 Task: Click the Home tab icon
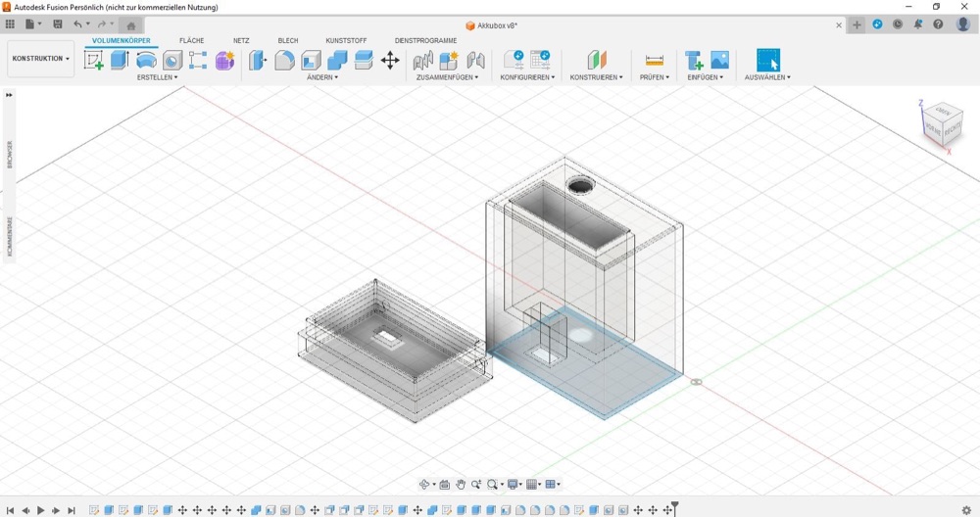tap(130, 25)
